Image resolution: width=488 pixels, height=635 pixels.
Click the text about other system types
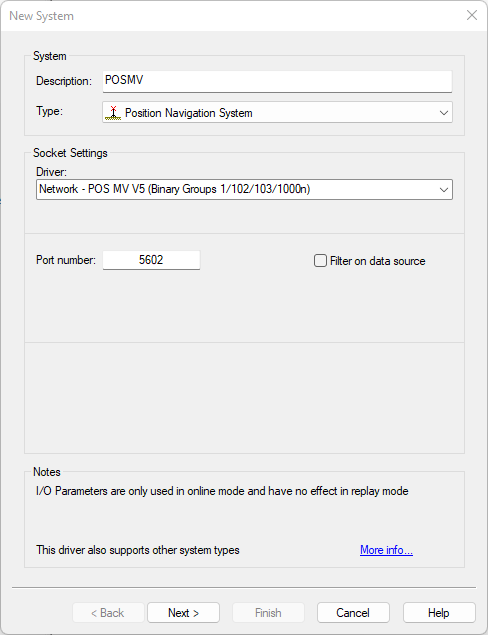(x=138, y=550)
